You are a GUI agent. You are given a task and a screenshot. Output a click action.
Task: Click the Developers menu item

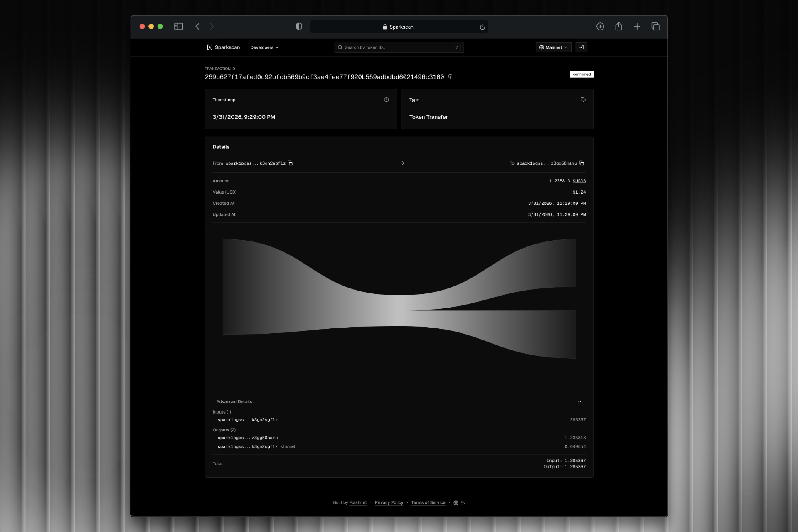pos(261,47)
